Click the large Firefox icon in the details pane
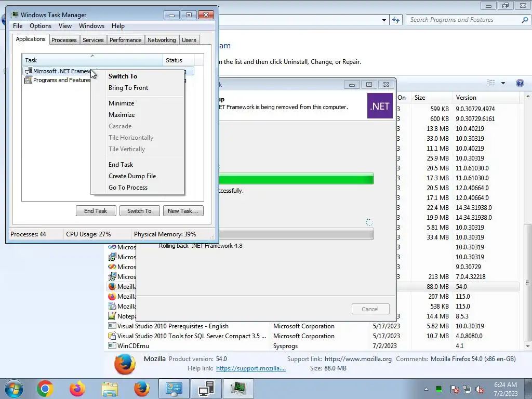The image size is (532, 399). [125, 364]
